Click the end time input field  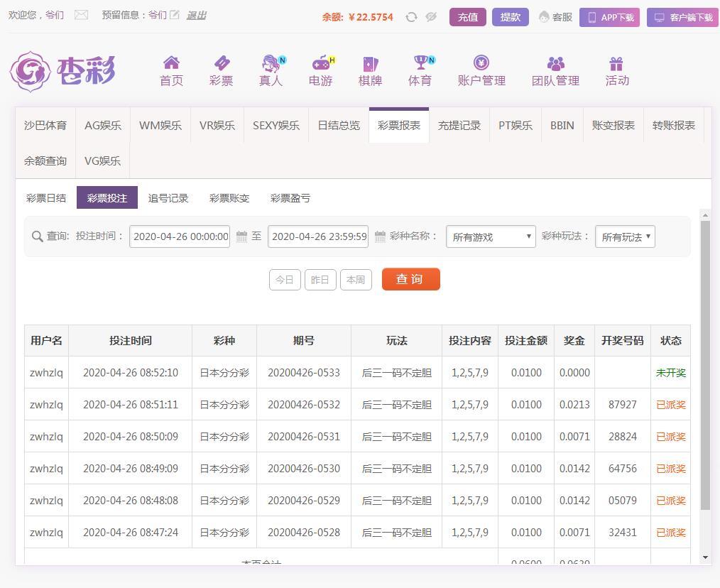(318, 236)
